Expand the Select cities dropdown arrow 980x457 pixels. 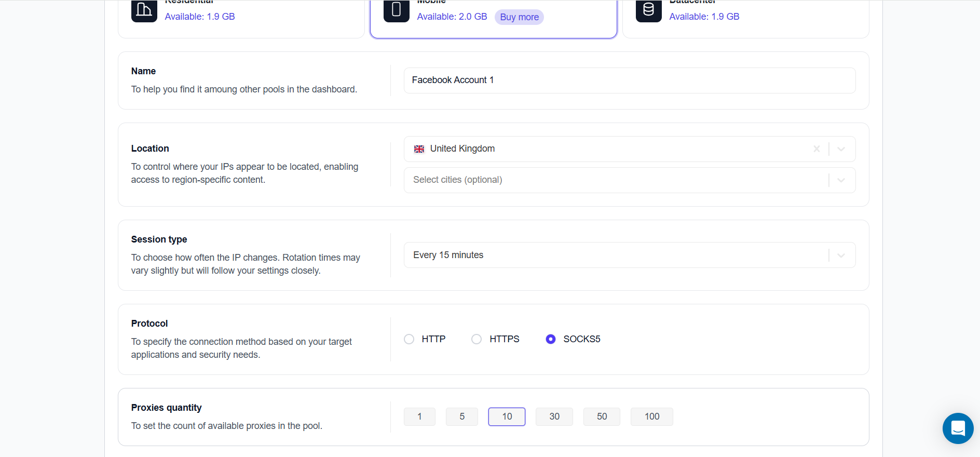[841, 180]
